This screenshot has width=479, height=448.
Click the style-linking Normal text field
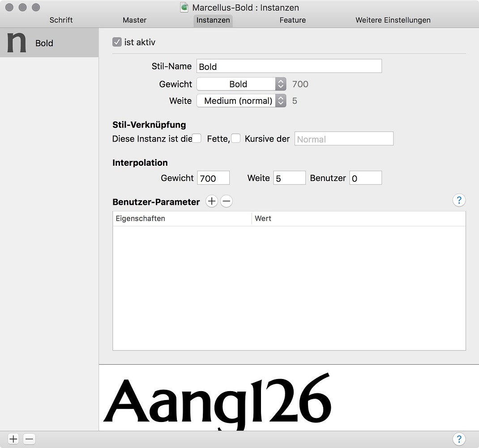[x=344, y=138]
